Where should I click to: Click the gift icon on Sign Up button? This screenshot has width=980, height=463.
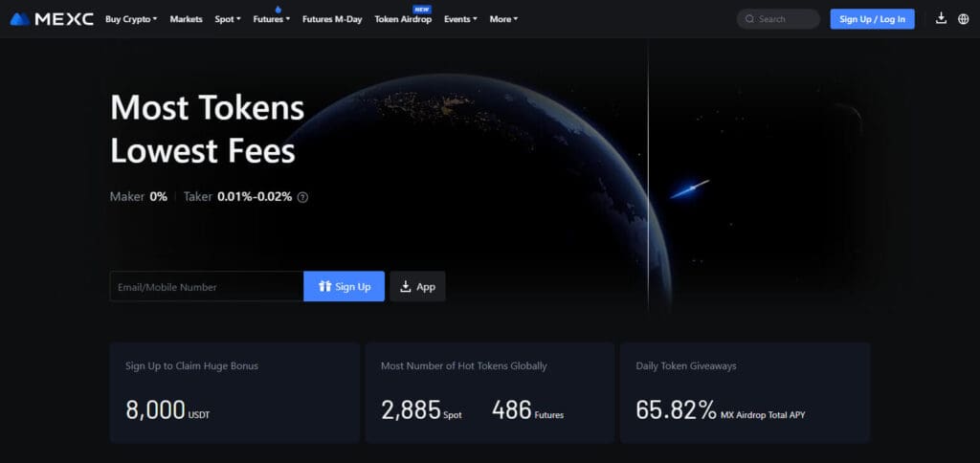[x=324, y=286]
